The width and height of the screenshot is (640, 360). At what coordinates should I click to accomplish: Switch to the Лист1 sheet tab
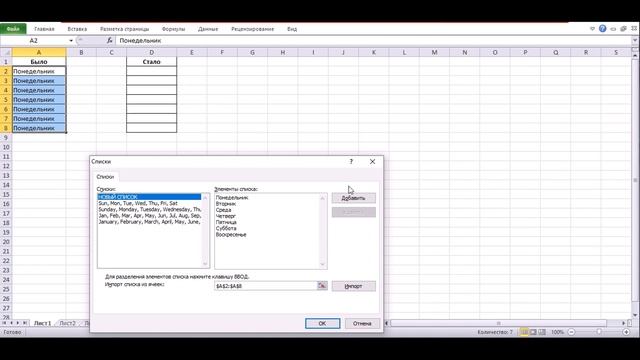[x=42, y=323]
